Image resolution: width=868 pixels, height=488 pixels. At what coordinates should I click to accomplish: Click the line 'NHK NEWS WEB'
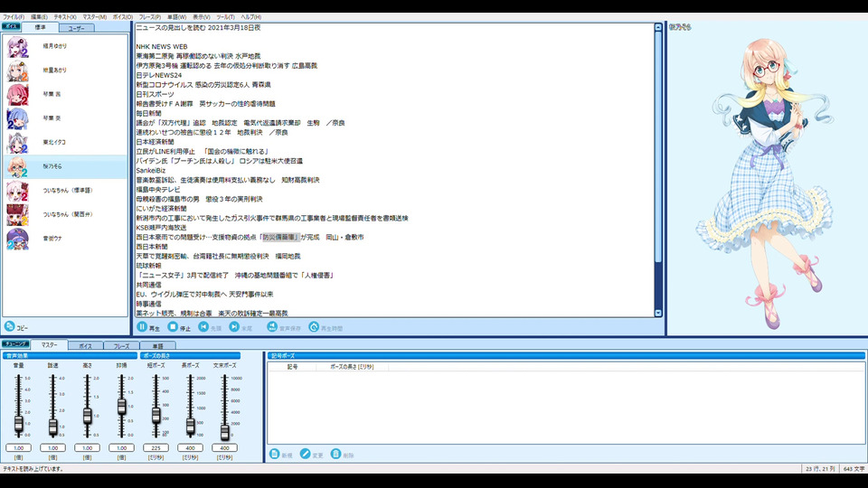[x=162, y=46]
